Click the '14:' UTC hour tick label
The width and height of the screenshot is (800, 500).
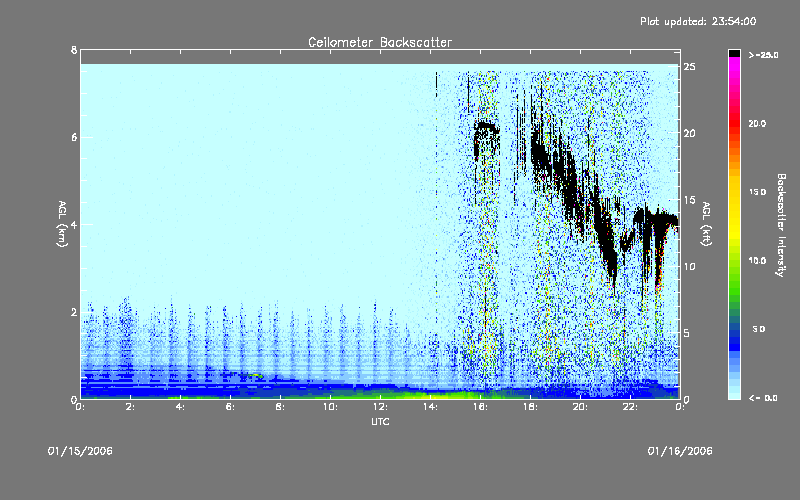(x=430, y=407)
